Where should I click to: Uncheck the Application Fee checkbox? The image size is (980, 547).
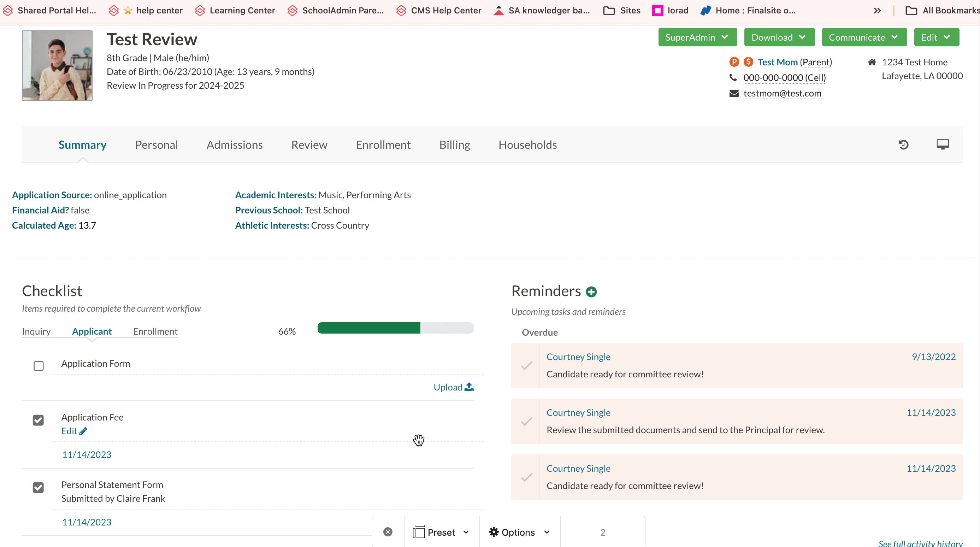coord(39,420)
